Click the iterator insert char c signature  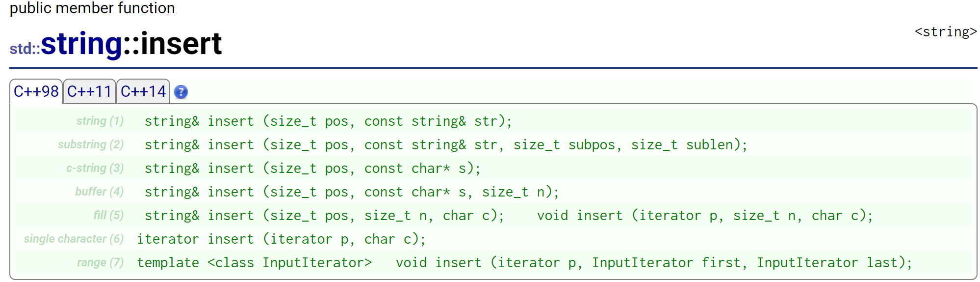281,239
